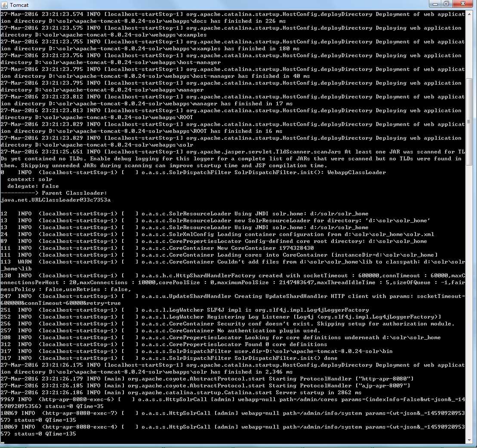The width and height of the screenshot is (477, 448).
Task: Click the scrollbar up arrow
Action: [469, 14]
